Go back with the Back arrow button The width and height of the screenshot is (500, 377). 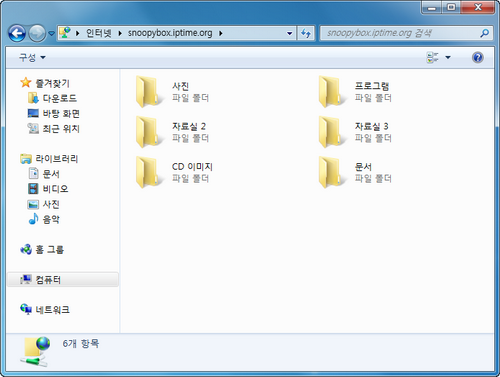tap(17, 33)
